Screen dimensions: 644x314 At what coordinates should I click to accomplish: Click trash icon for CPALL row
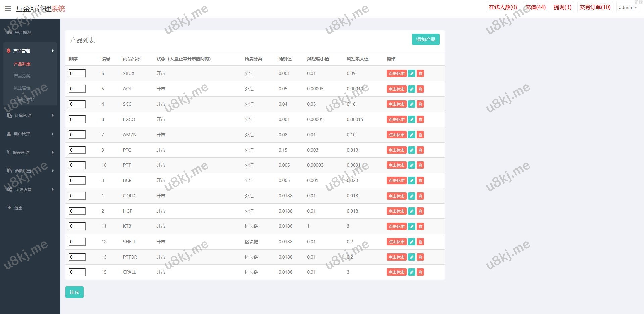click(420, 272)
